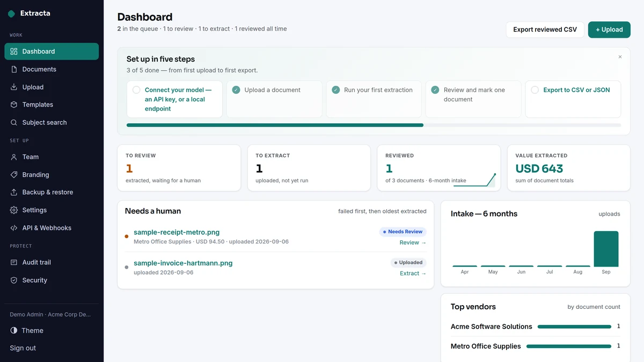644x362 pixels.
Task: Click the Uploaded status badge
Action: pos(408,263)
